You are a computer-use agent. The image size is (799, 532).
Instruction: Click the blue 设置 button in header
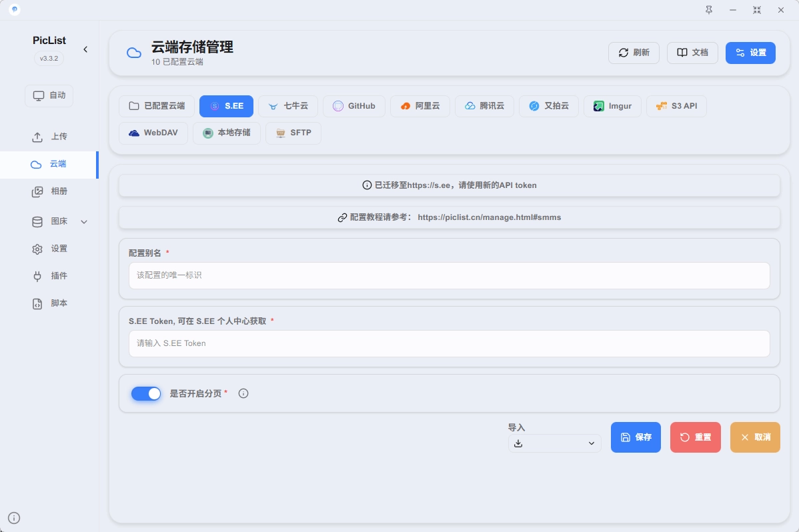click(x=750, y=53)
